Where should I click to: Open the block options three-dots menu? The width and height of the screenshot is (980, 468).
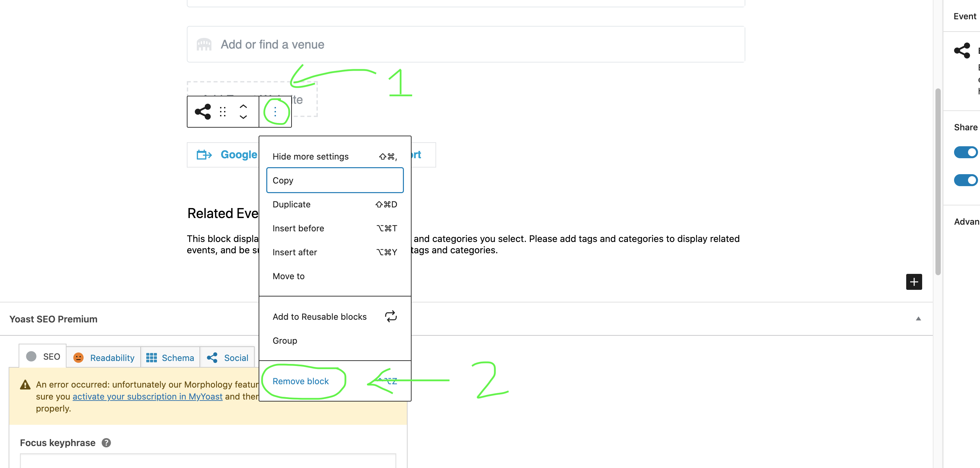pyautogui.click(x=275, y=111)
